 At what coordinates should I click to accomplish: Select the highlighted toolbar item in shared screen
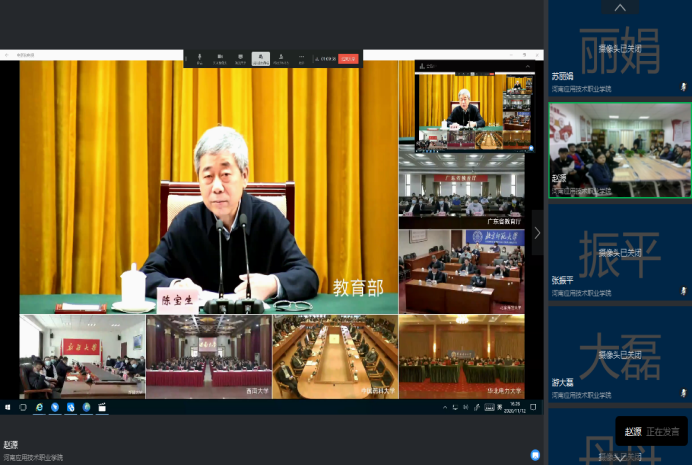261,58
